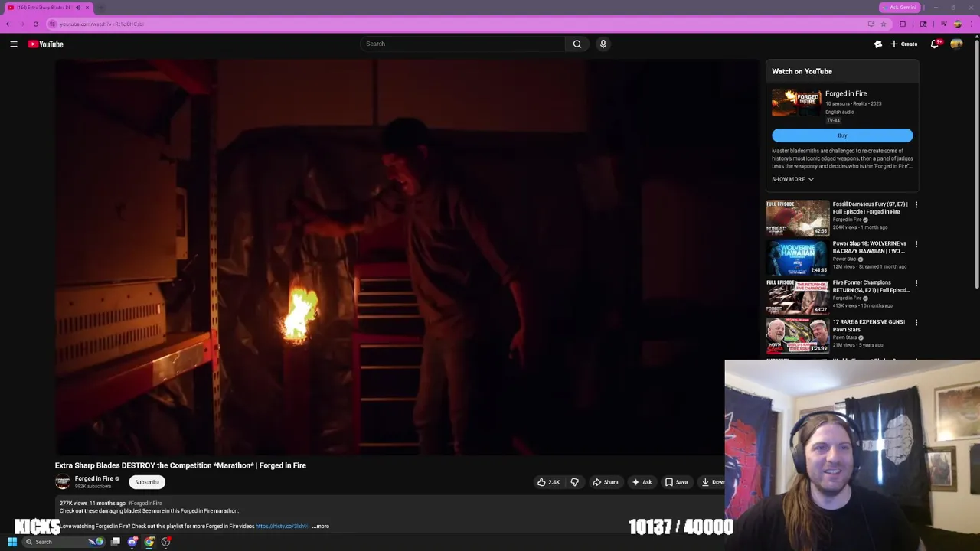This screenshot has width=980, height=551.
Task: Click the Ask Gemini button
Action: point(900,8)
